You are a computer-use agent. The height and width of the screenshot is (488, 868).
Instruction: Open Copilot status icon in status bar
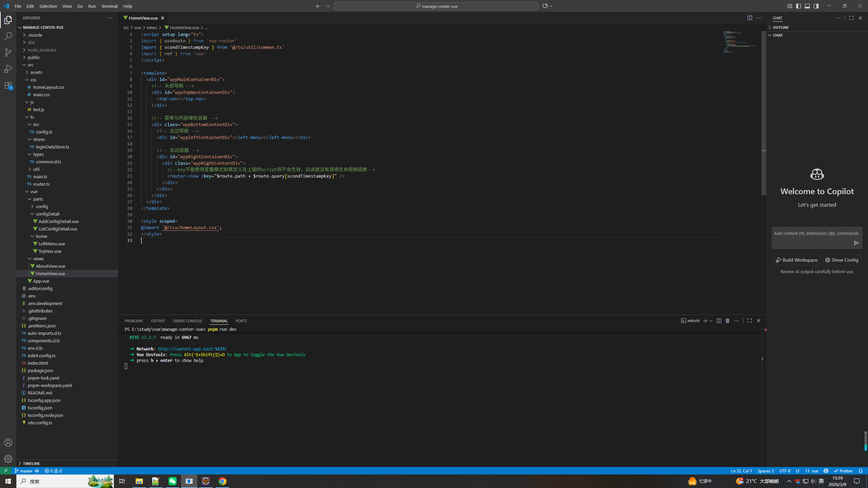(x=826, y=471)
